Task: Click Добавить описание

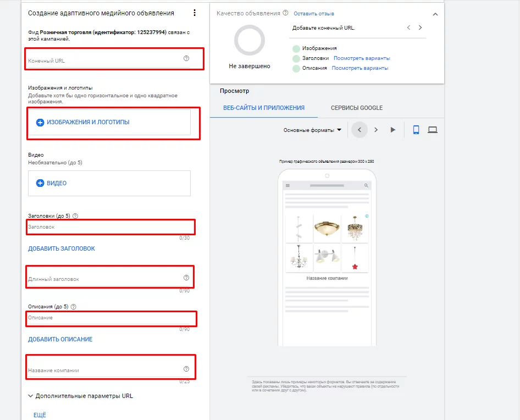Action: point(60,339)
